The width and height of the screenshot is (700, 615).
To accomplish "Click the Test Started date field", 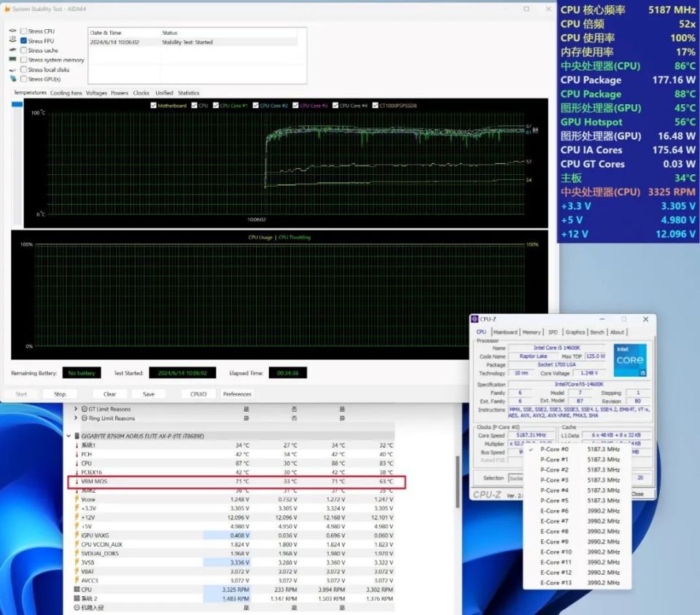I will pyautogui.click(x=182, y=373).
